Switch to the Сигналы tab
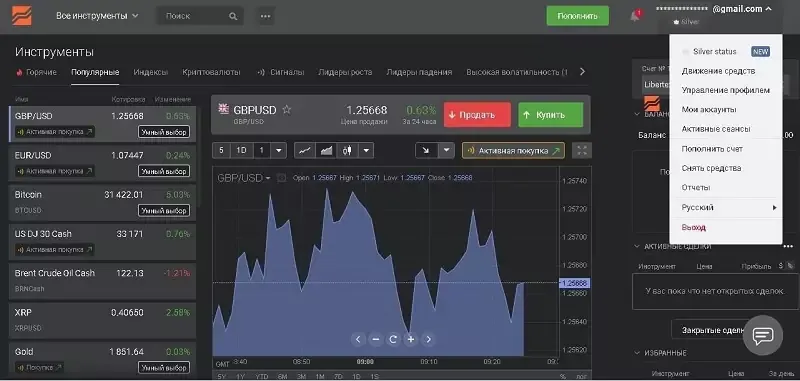 click(280, 72)
